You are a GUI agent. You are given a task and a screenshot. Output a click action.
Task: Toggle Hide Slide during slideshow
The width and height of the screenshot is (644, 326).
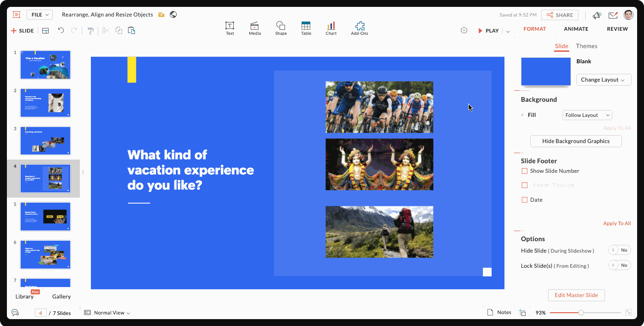click(x=620, y=250)
